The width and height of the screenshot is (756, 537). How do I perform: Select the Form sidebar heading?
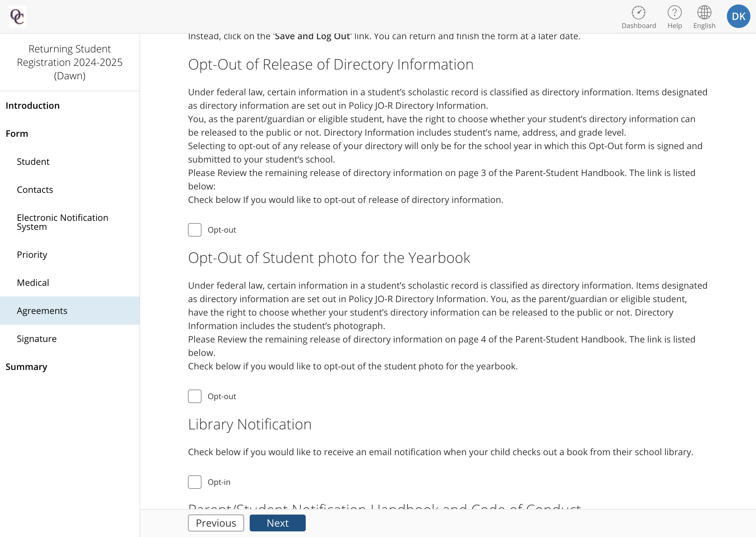coord(17,134)
